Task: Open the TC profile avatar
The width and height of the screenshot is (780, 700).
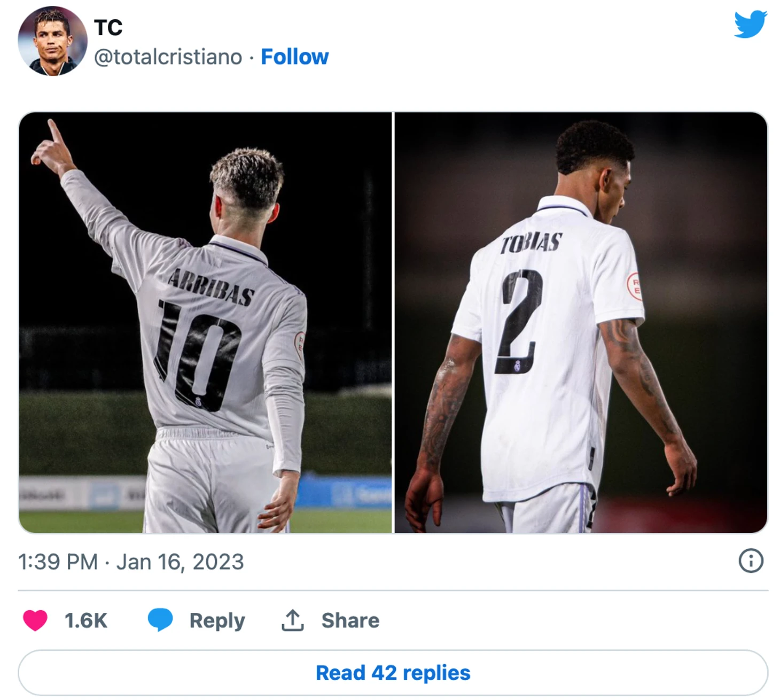Action: pyautogui.click(x=52, y=41)
